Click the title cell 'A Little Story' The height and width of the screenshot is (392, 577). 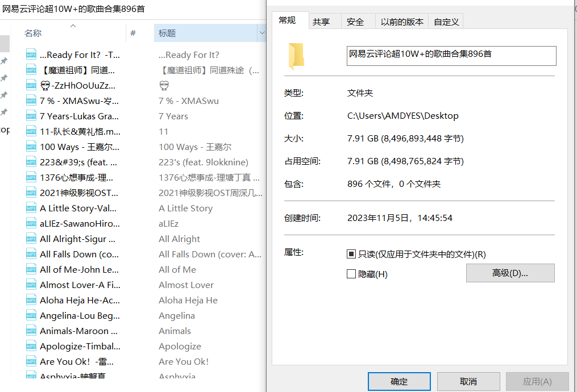pos(185,208)
